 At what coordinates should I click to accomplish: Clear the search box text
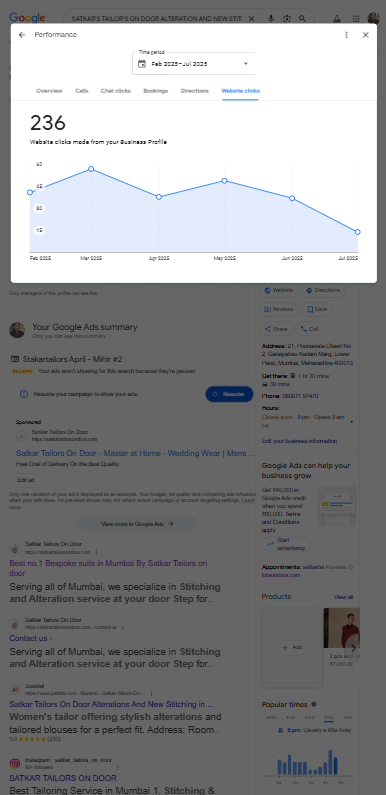tap(251, 19)
